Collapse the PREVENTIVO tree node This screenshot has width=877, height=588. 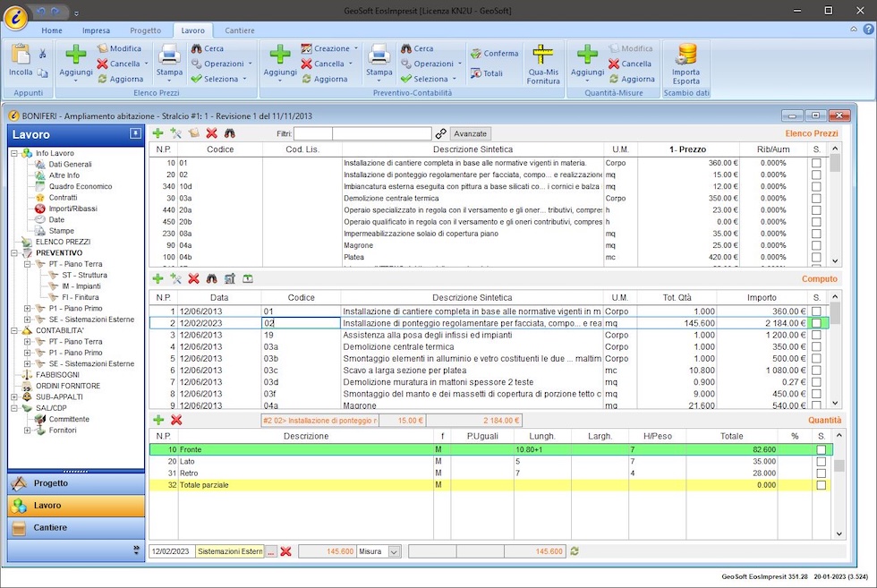coord(14,253)
